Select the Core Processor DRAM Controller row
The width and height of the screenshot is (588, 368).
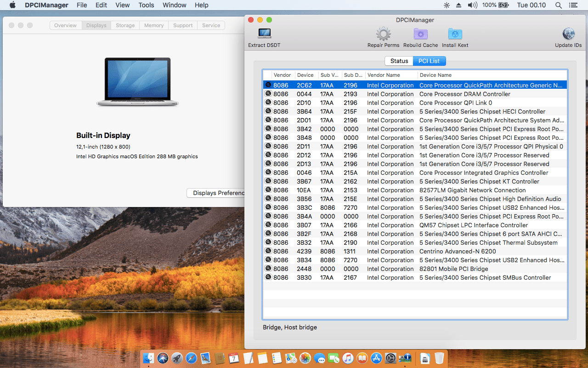click(415, 94)
